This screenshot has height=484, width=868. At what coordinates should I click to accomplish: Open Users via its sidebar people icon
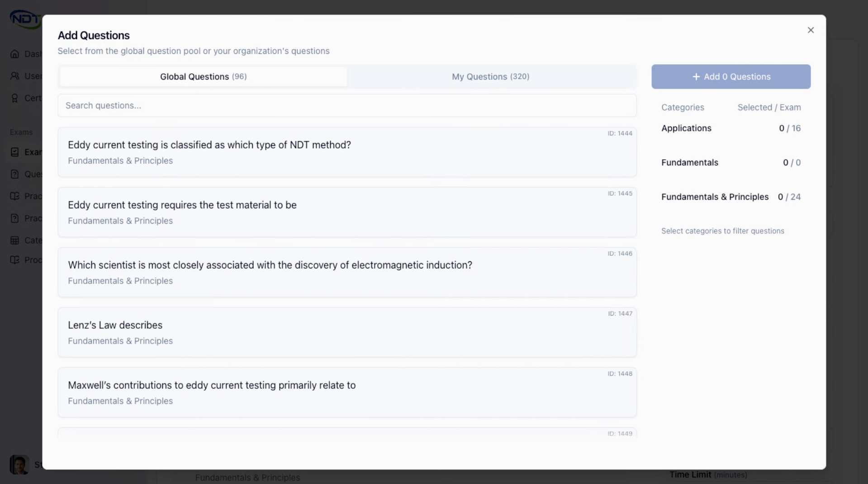(x=15, y=76)
